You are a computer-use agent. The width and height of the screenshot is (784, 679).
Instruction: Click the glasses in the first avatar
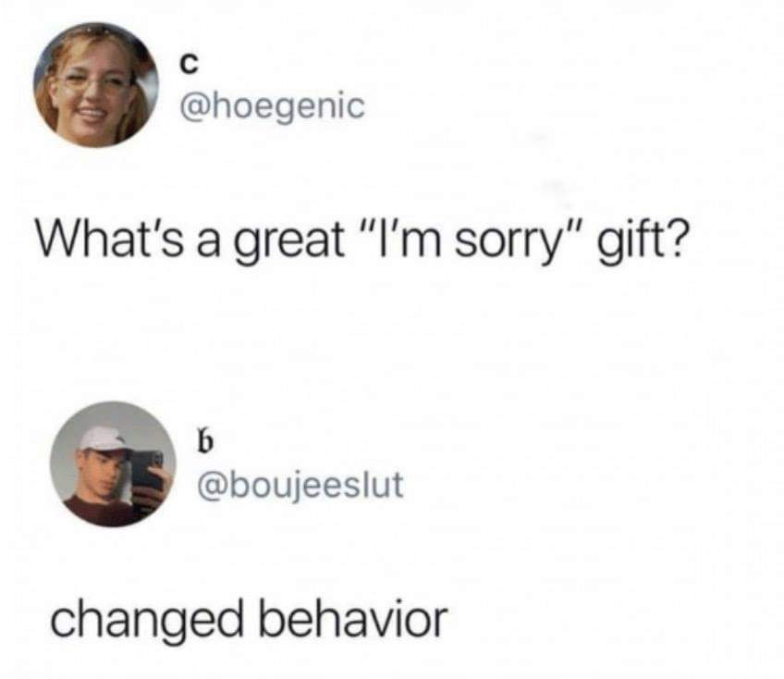point(93,82)
